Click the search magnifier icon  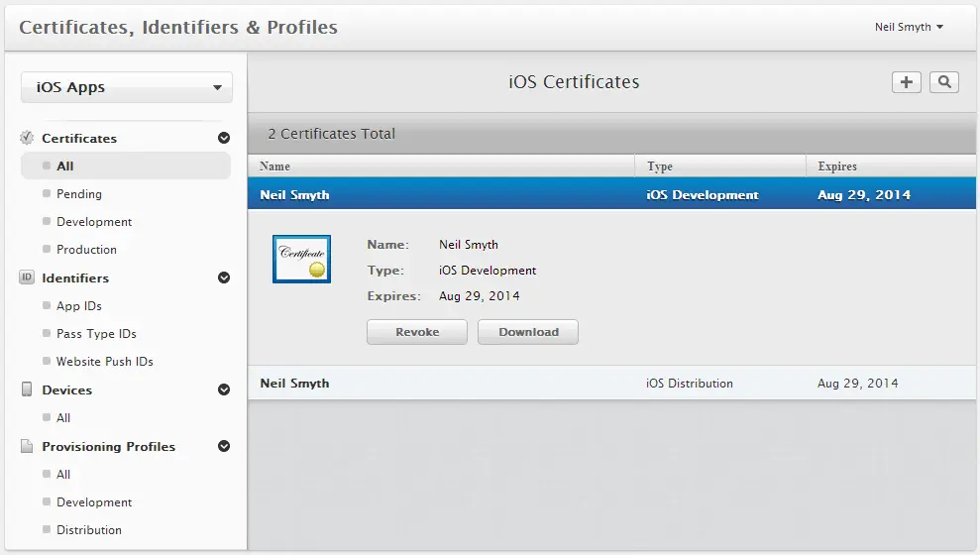click(x=943, y=82)
